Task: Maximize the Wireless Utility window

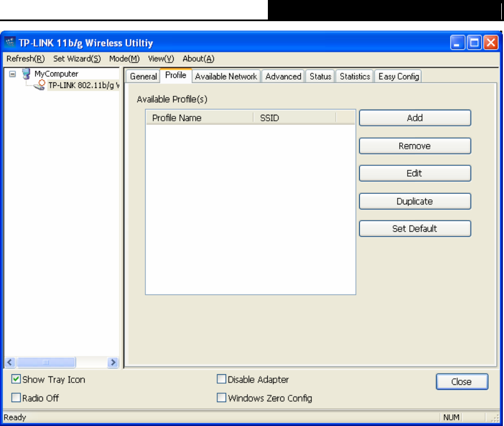Action: (474, 42)
